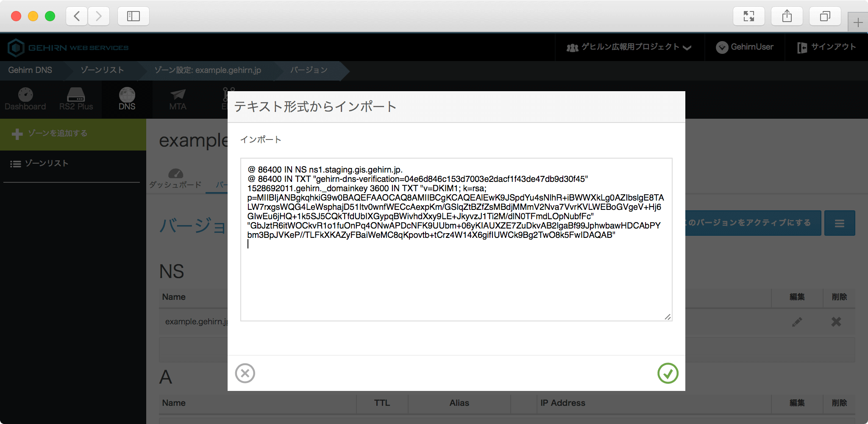The width and height of the screenshot is (868, 424).
Task: Open the Dashboard service icon
Action: click(x=25, y=99)
